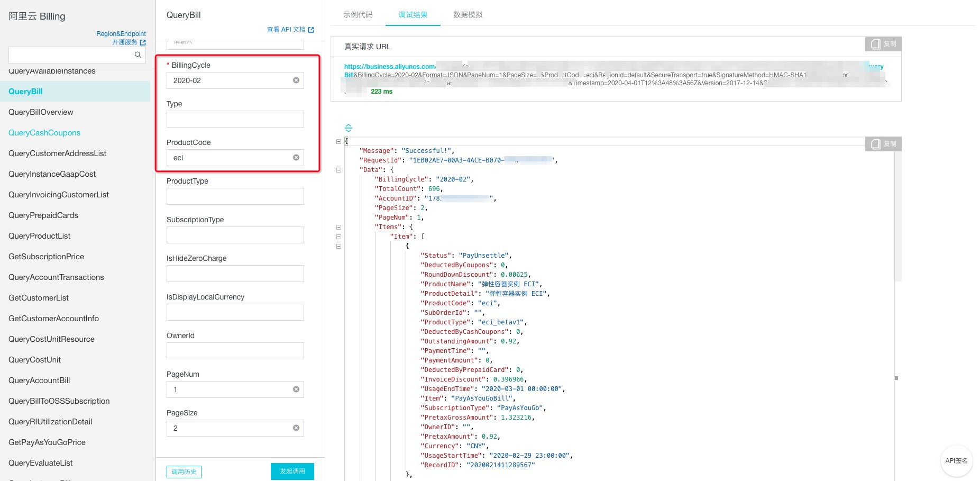The height and width of the screenshot is (481, 980).
Task: Click the IsHideZeroCharge input field
Action: click(x=235, y=274)
